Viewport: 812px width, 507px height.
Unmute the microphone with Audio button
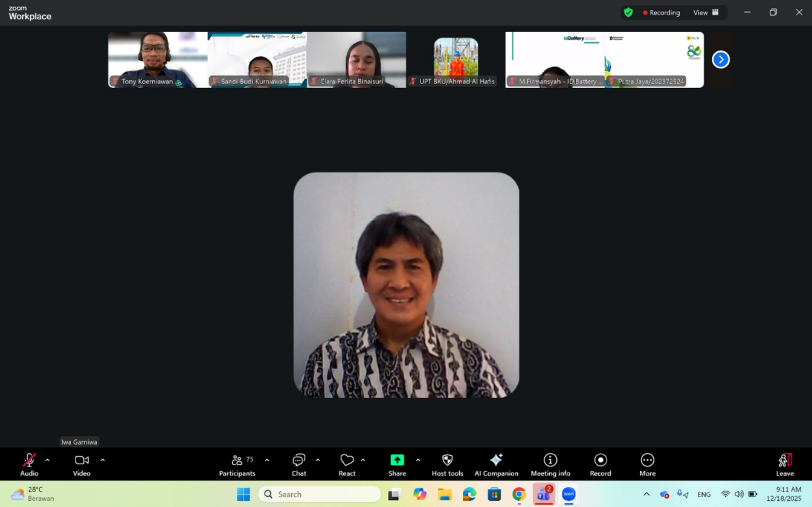29,463
